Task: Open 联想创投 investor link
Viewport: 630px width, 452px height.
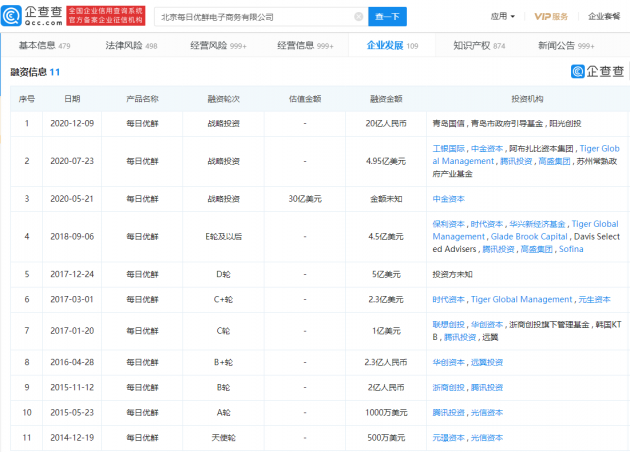Action: [448, 325]
